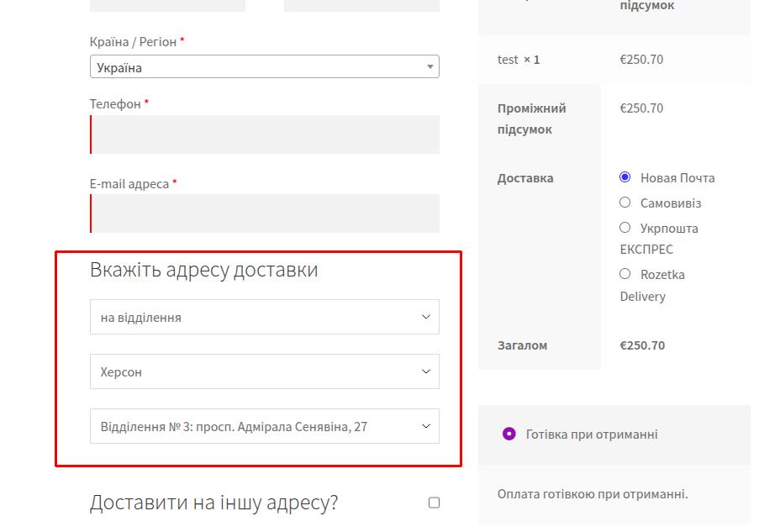Select 'Готівка при отриманні' payment radio
The width and height of the screenshot is (759, 532).
tap(509, 435)
